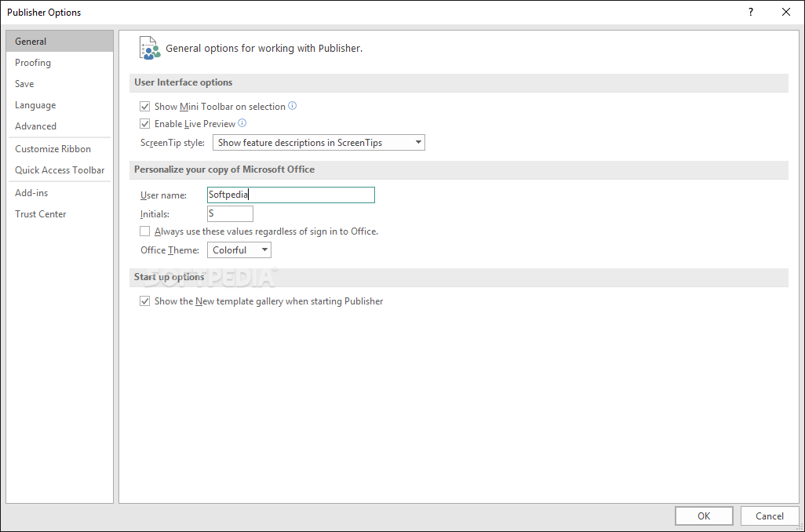805x532 pixels.
Task: Click the info icon beside Enable Live Preview
Action: pos(242,122)
